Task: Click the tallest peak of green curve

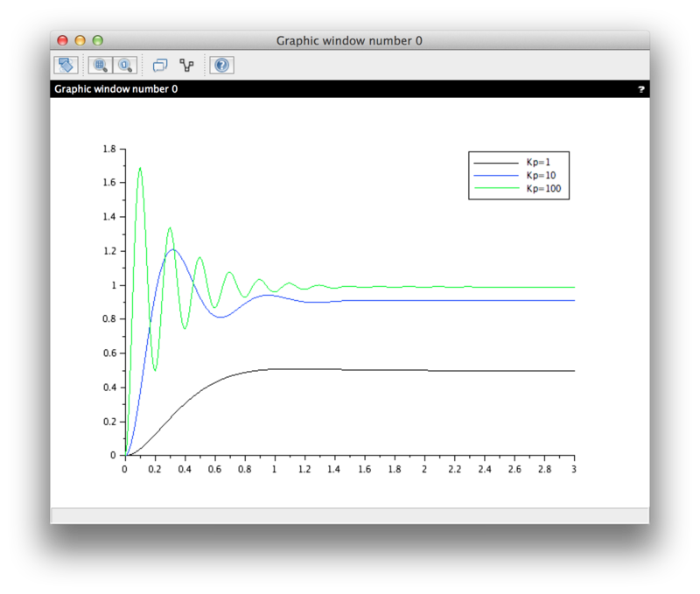Action: pos(140,168)
